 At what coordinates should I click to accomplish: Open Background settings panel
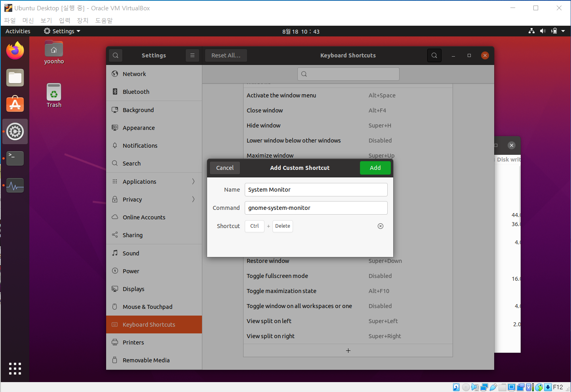click(154, 110)
